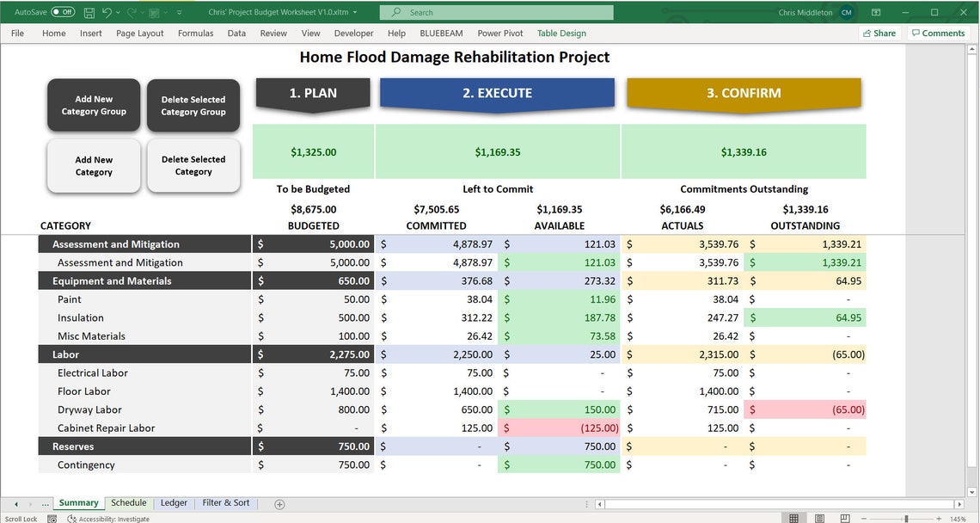Switch to Normal view icon

point(793,519)
